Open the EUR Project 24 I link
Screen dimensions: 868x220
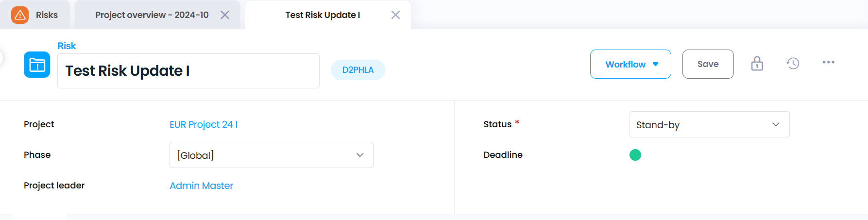[x=204, y=124]
